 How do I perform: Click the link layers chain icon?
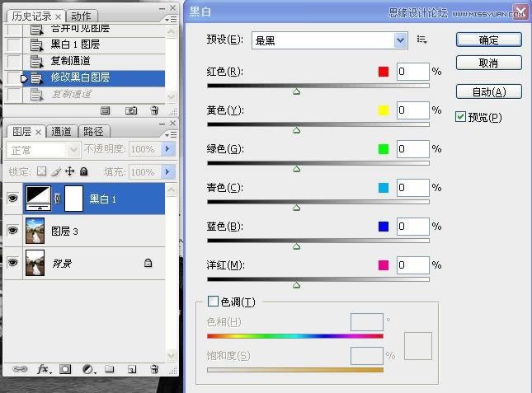point(20,370)
